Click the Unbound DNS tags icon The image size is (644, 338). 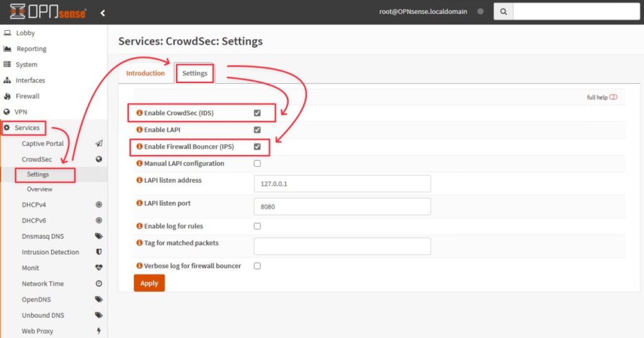[x=99, y=315]
